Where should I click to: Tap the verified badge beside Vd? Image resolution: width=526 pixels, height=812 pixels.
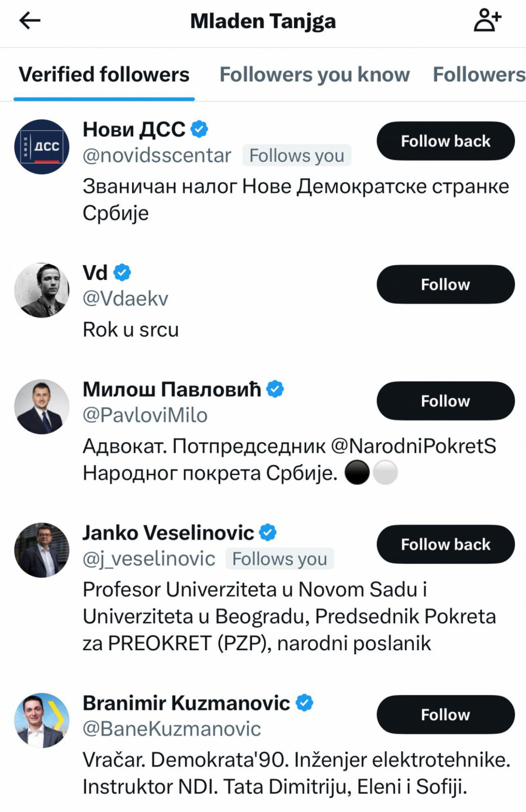pos(122,272)
